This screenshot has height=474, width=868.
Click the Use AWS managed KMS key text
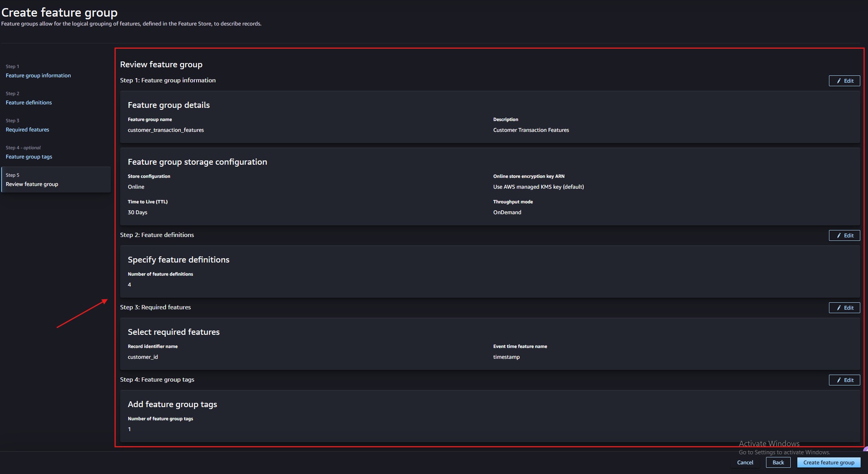point(538,187)
